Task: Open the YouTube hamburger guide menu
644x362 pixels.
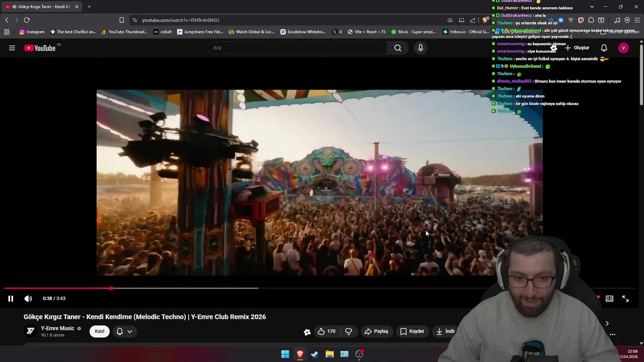Action: (x=12, y=48)
